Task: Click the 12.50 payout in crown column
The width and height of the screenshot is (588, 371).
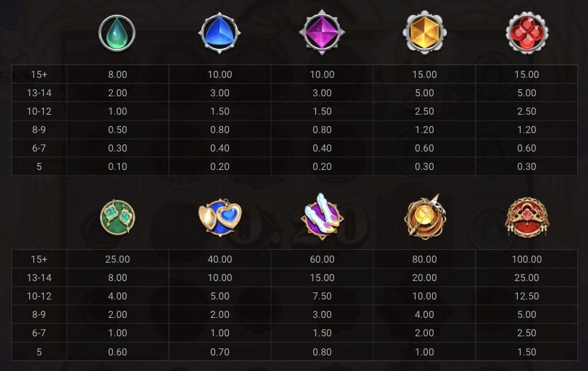Action: [526, 296]
